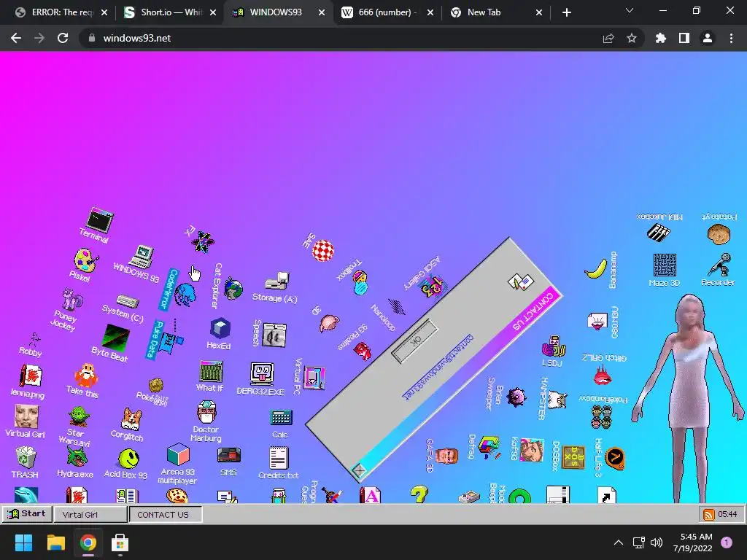The width and height of the screenshot is (747, 560).
Task: Click the contact email link in dialog
Action: coord(438,366)
